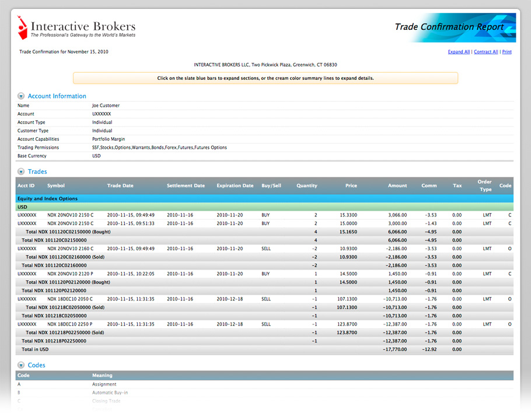
Task: Click the Trading Permissions value text
Action: pos(159,148)
